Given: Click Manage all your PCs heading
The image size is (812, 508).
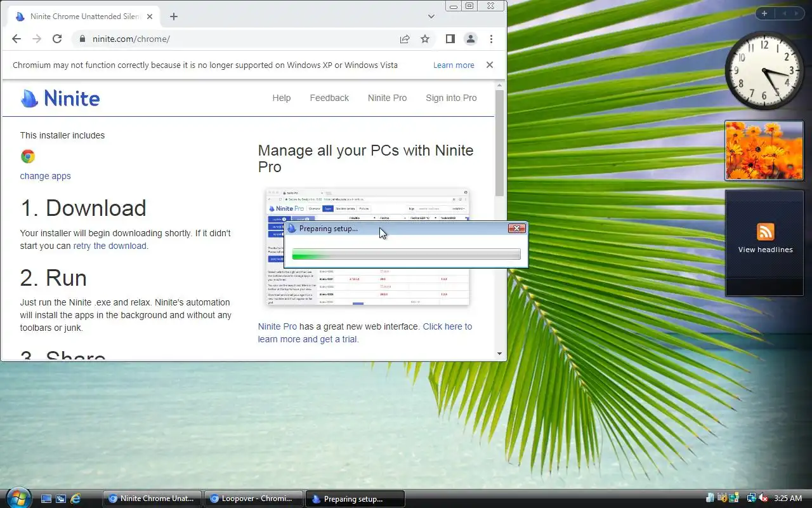Looking at the screenshot, I should point(365,158).
